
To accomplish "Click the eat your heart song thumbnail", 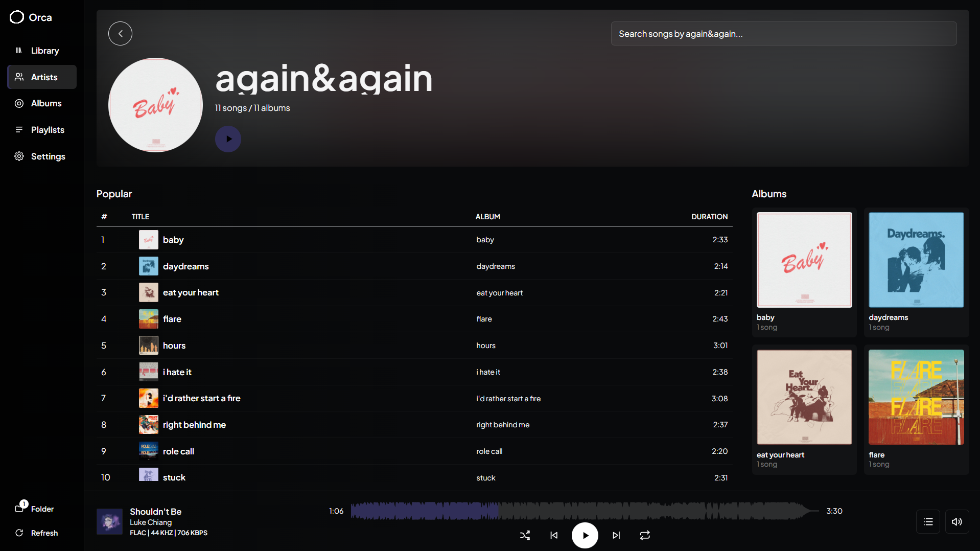I will [x=149, y=292].
